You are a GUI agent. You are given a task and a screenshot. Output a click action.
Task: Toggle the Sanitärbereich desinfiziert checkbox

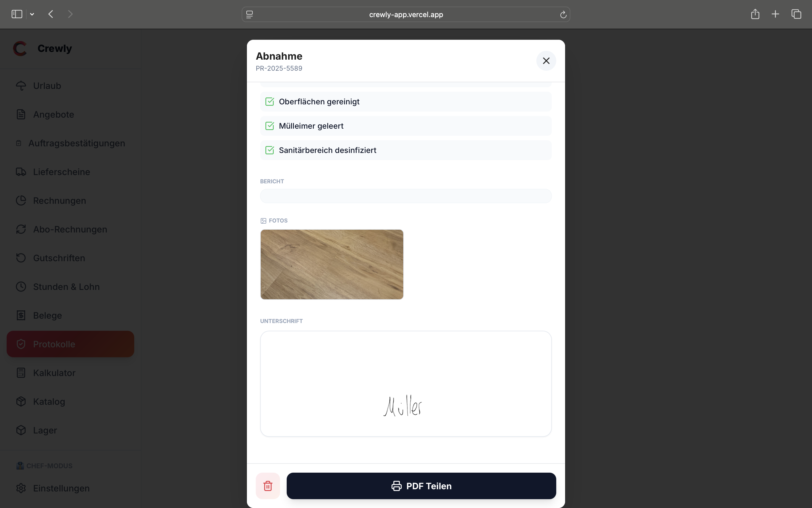270,150
